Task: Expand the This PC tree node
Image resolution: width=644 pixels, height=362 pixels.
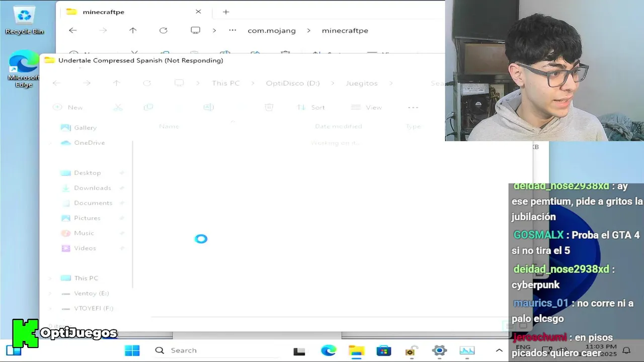Action: click(x=50, y=278)
